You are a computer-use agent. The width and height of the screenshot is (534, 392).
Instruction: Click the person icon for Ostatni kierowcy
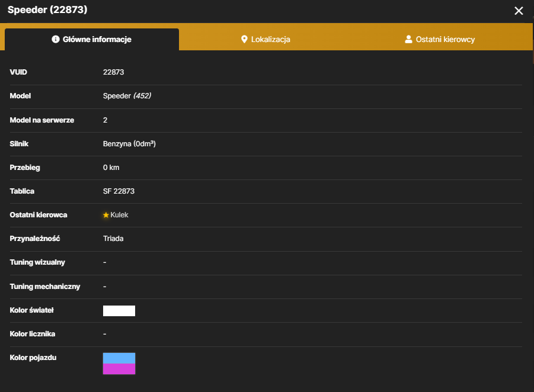coord(408,39)
